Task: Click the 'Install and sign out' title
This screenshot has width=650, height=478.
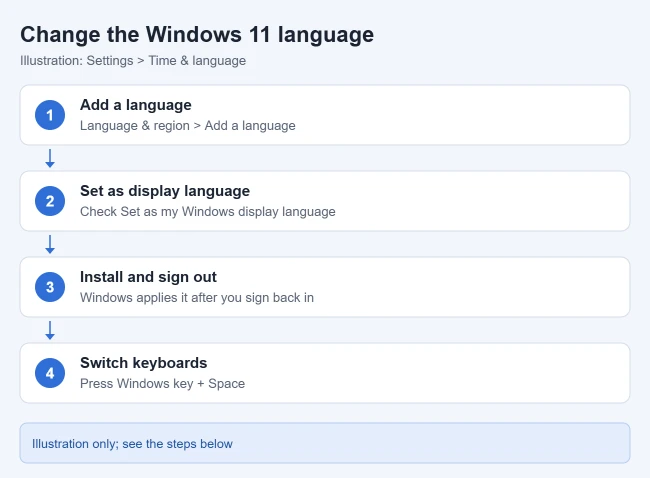Action: click(x=148, y=277)
